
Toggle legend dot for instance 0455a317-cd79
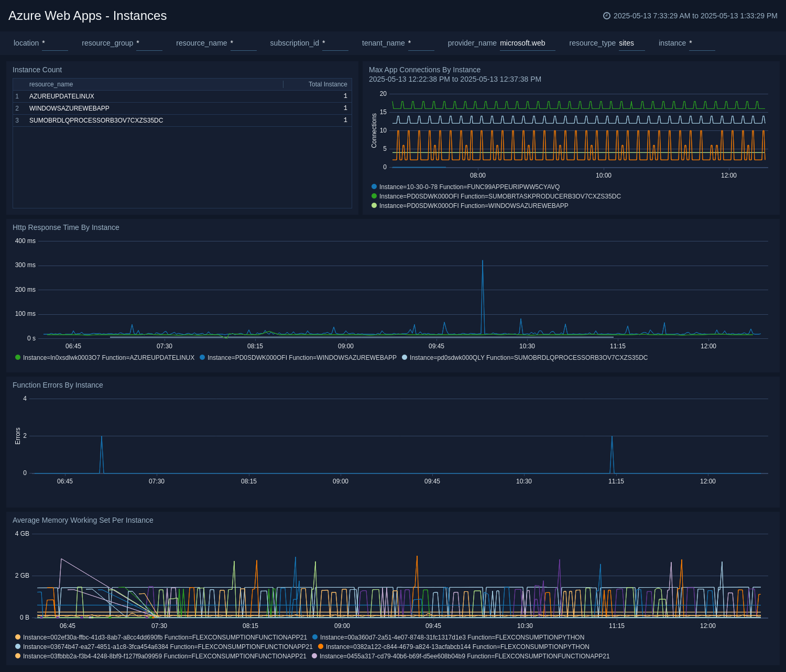click(x=314, y=656)
